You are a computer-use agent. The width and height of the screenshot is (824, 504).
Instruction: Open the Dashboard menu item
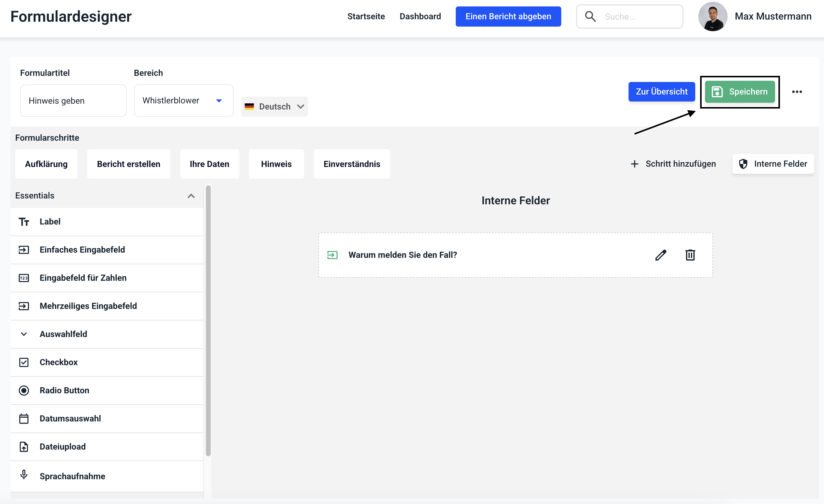[420, 17]
